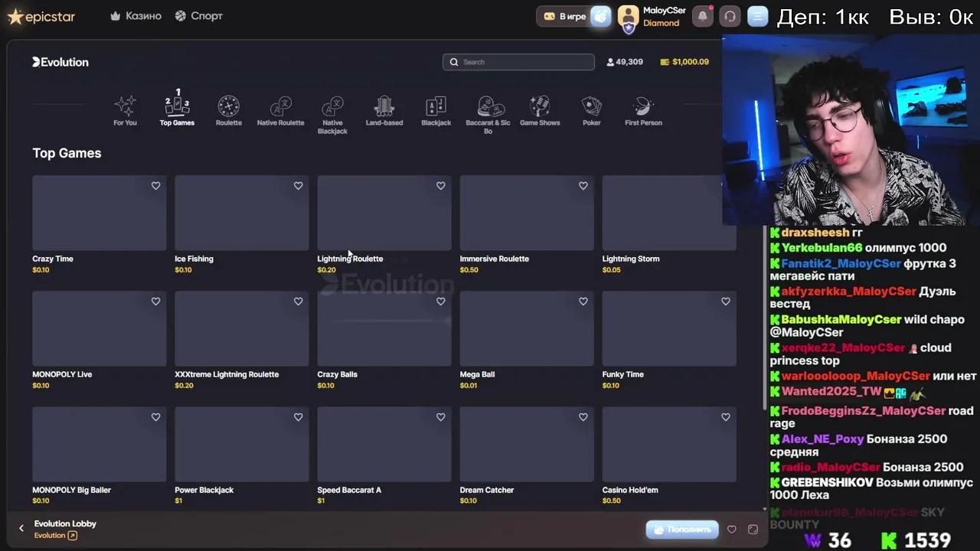The width and height of the screenshot is (980, 551).
Task: Favorite the Evolution Lobby with the footer heart
Action: [x=732, y=529]
